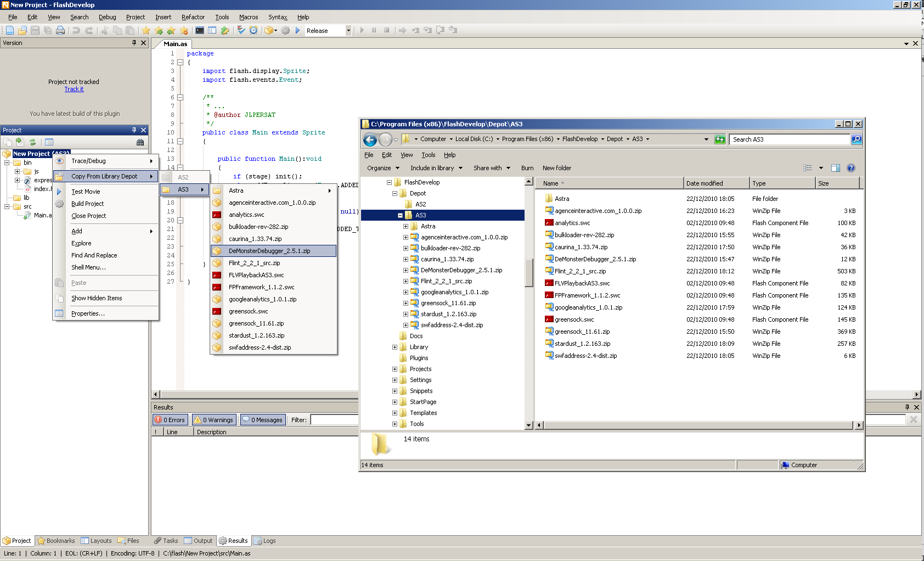Click the binoculars icon in Project panel
The height and width of the screenshot is (561, 924).
click(140, 142)
